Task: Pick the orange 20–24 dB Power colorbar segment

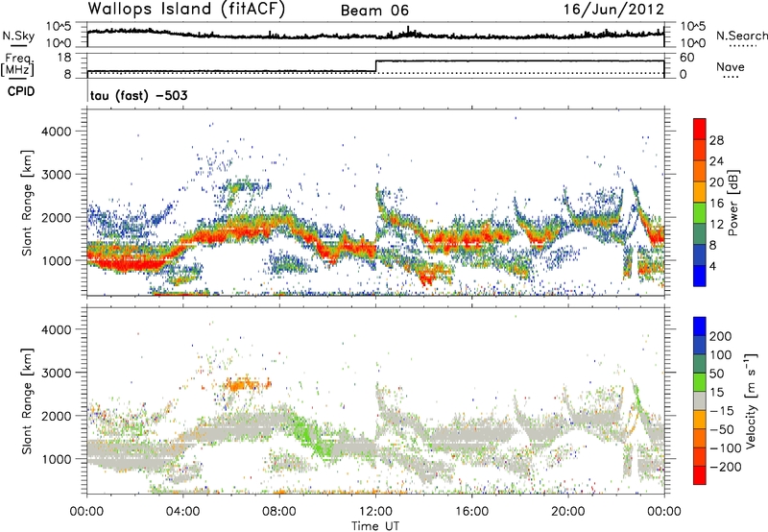Action: 700,171
